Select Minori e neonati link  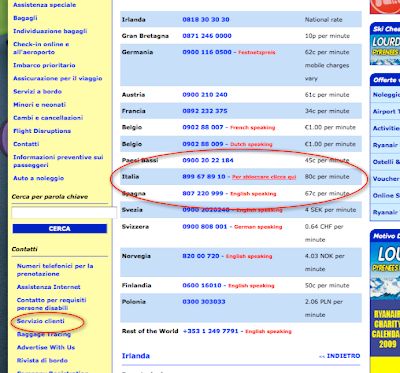[39, 105]
